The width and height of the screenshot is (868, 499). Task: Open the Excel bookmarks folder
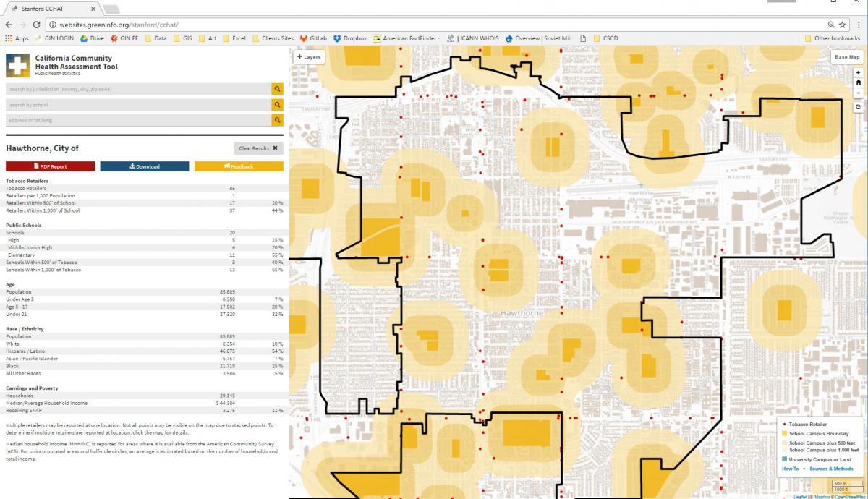pos(234,38)
